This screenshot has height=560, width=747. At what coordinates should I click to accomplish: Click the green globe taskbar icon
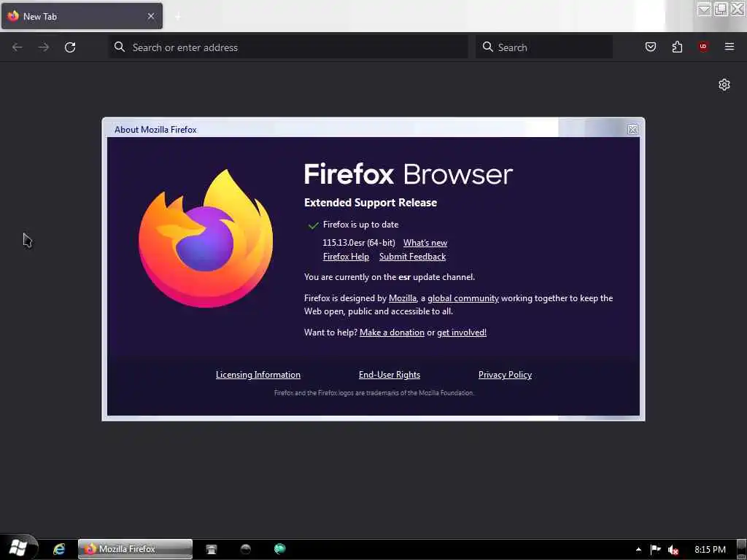click(x=279, y=549)
